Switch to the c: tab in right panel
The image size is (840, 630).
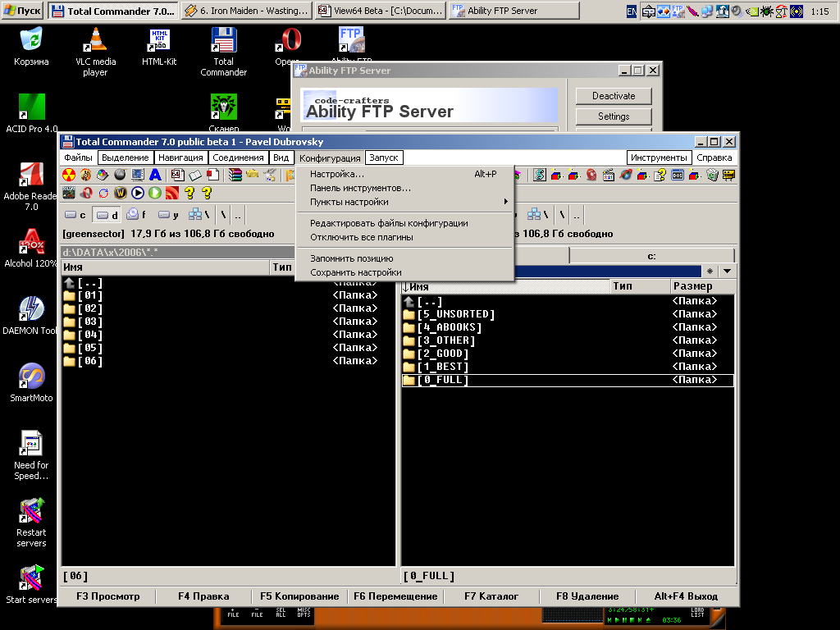pyautogui.click(x=651, y=256)
